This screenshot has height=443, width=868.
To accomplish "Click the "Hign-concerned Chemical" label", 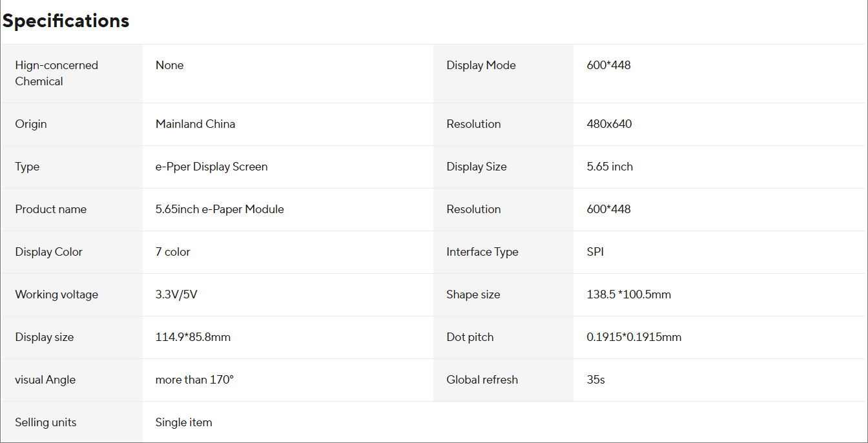I will [x=57, y=73].
